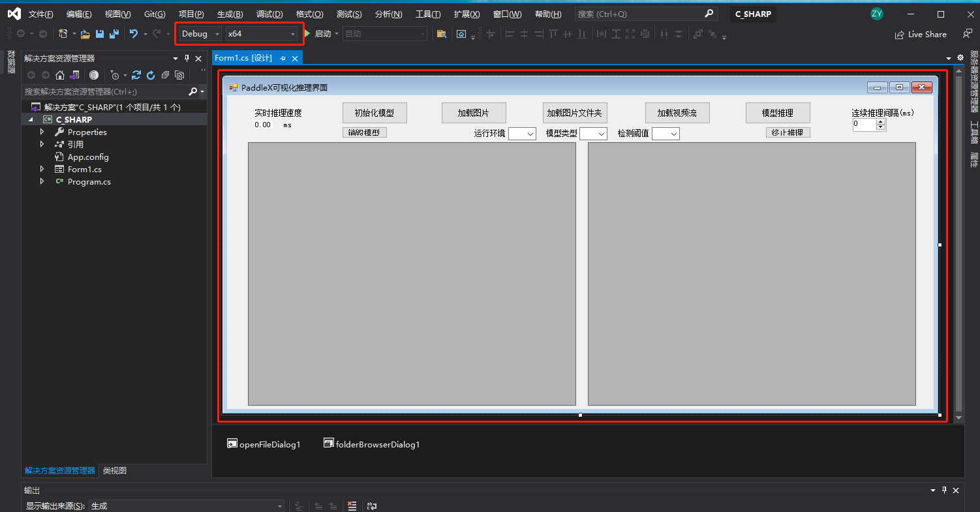Click the Find in Files icon
The image size is (980, 512).
coord(442,34)
